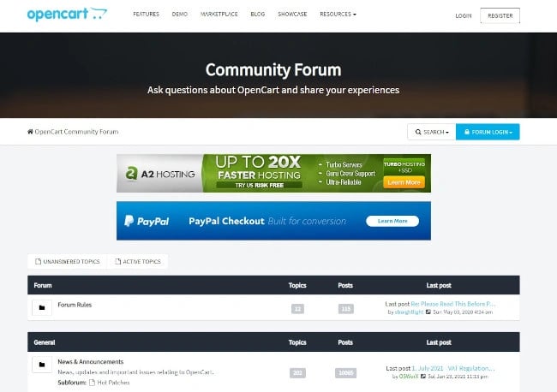Open the OpenCart Community Forum breadcrumb link

(76, 132)
